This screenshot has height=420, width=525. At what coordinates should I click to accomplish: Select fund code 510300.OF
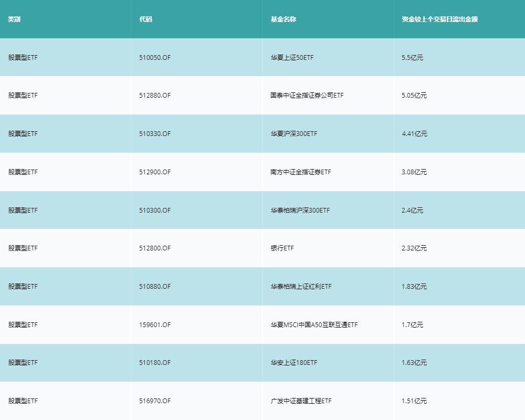(155, 210)
